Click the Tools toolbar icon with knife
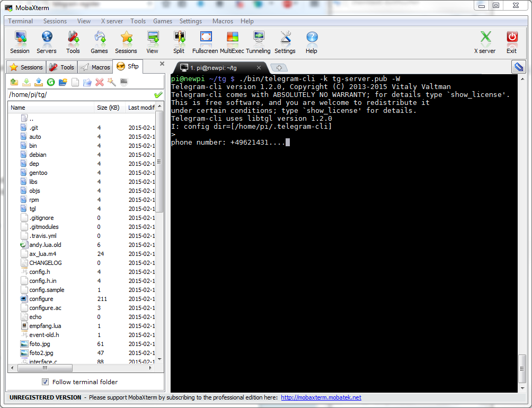Screen dimensions: 532x408 73,42
